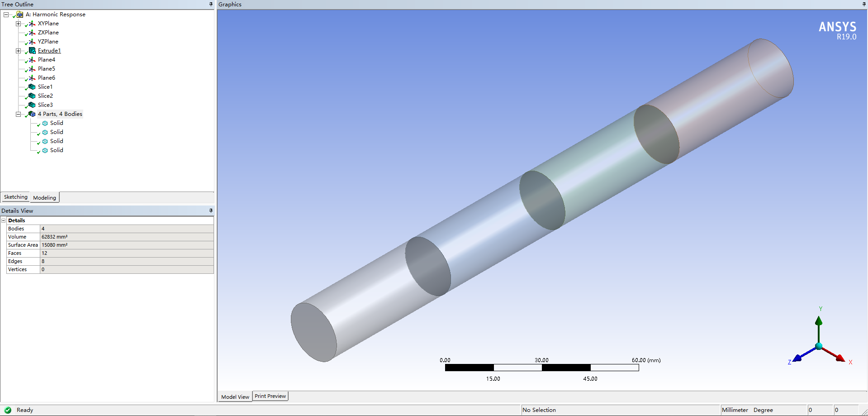This screenshot has width=868, height=416.
Task: Click the Vertices value cell showing 0
Action: click(127, 269)
